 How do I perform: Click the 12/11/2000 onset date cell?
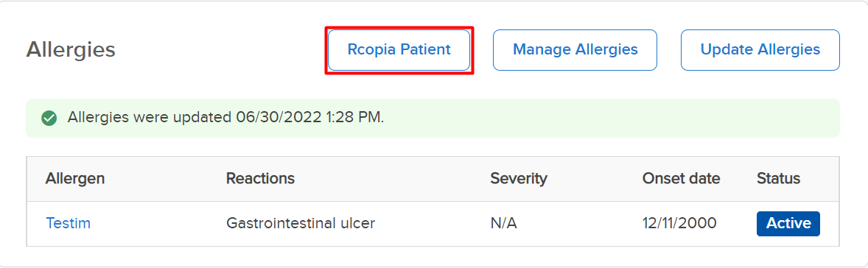tap(679, 223)
